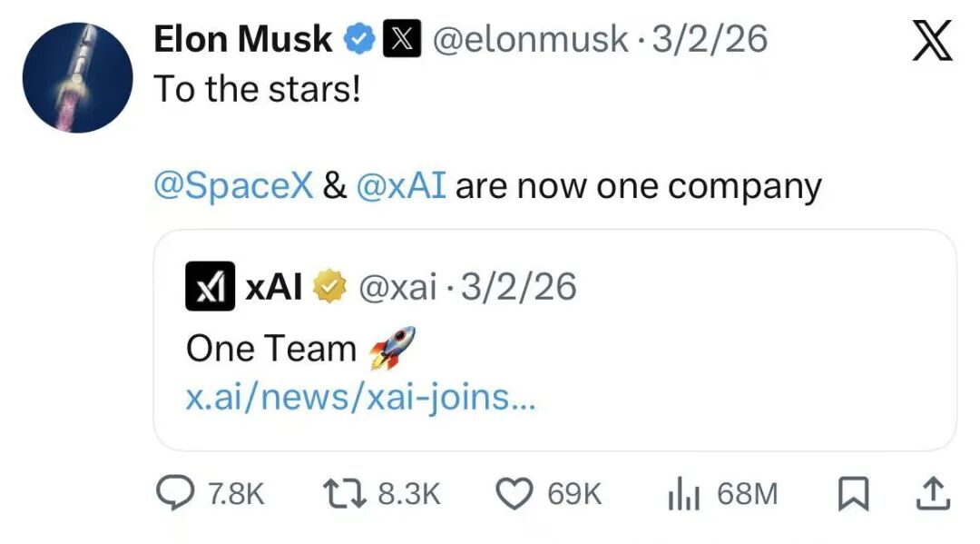Screen dimensions: 980x544
Task: Click the @xai handle in the quoted post
Action: (x=398, y=288)
